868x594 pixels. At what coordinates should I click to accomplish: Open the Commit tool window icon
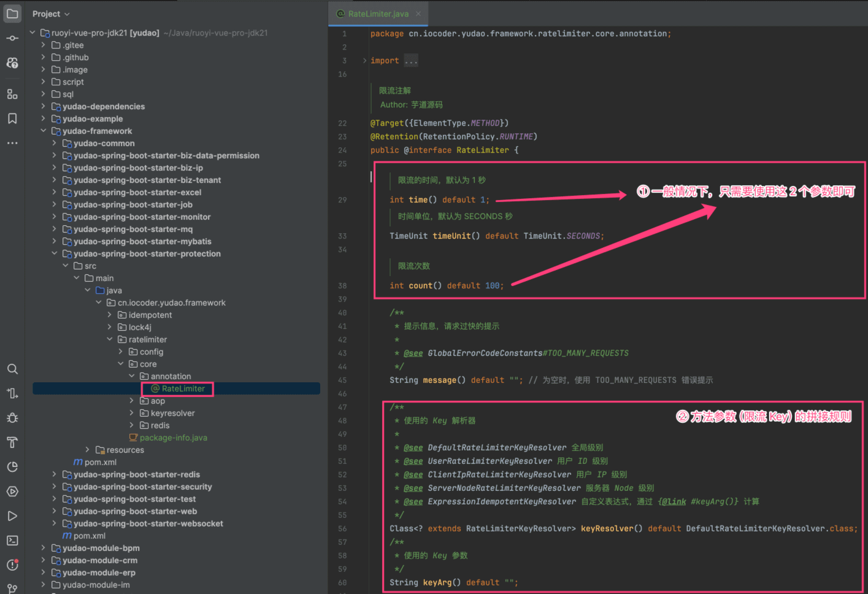coord(12,38)
